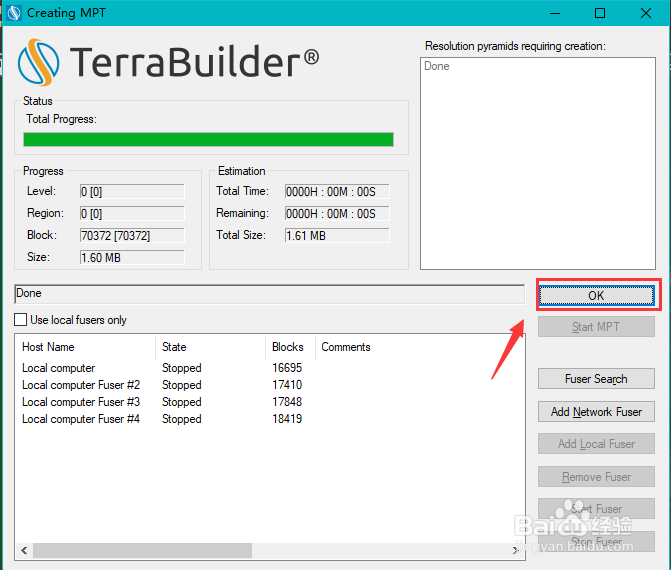This screenshot has height=570, width=671.
Task: Click Stopped state of Fuser #4
Action: coord(181,419)
